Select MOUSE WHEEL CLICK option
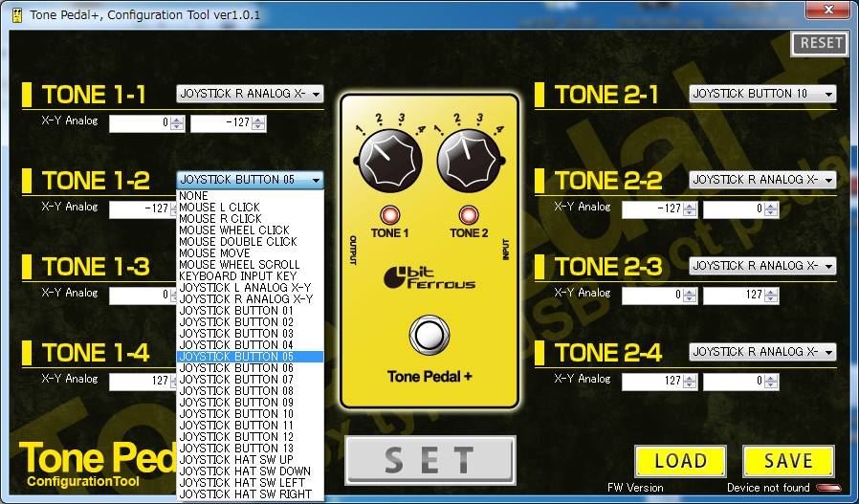The image size is (859, 504). pos(250,230)
